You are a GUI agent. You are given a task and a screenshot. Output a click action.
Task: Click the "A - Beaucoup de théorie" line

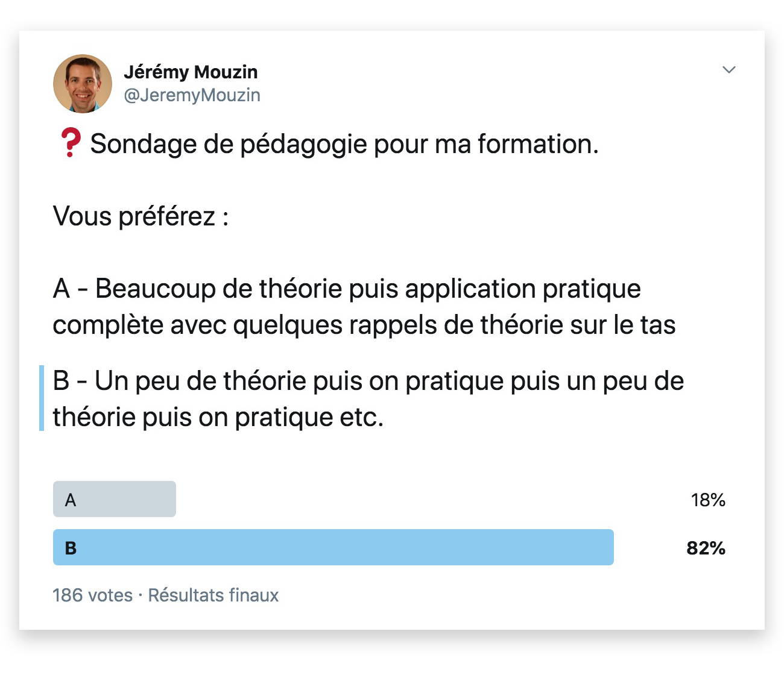(x=347, y=289)
